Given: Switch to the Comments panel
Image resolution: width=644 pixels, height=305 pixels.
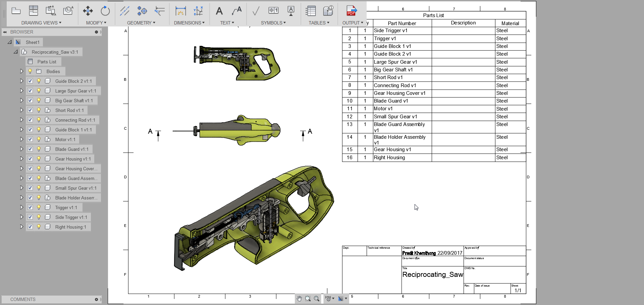Looking at the screenshot, I should [x=22, y=299].
